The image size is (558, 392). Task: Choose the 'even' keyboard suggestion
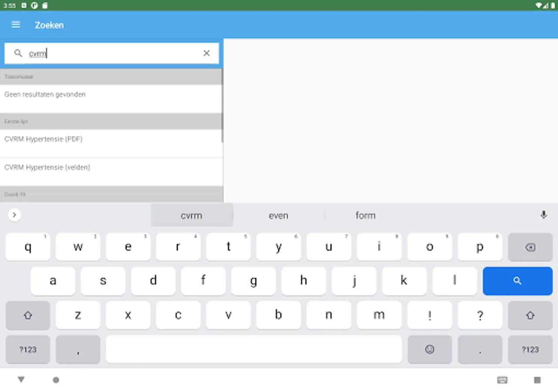[279, 215]
